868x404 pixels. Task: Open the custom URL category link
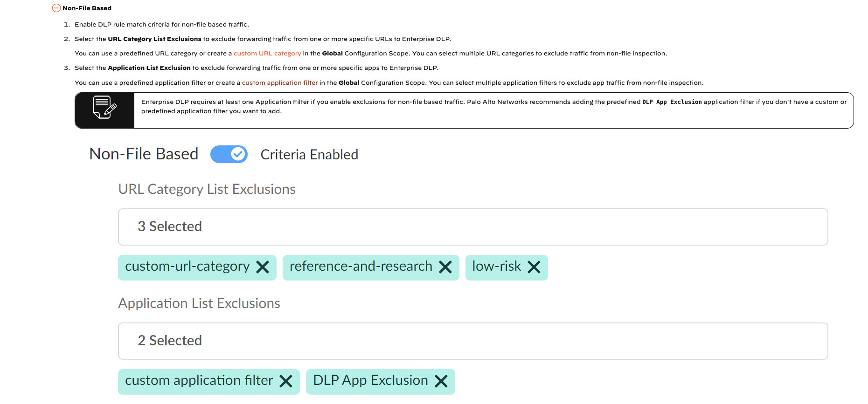(x=267, y=54)
